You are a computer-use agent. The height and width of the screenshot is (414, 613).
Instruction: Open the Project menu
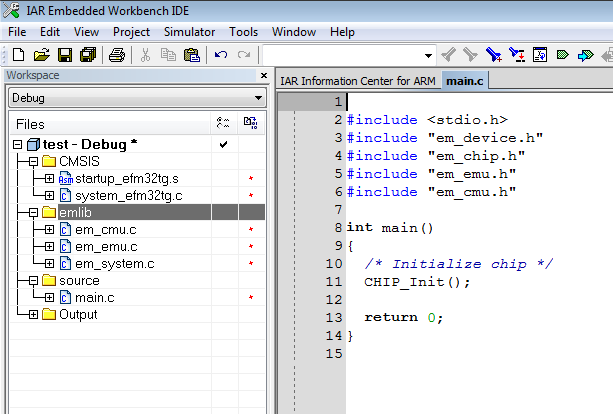[x=131, y=32]
